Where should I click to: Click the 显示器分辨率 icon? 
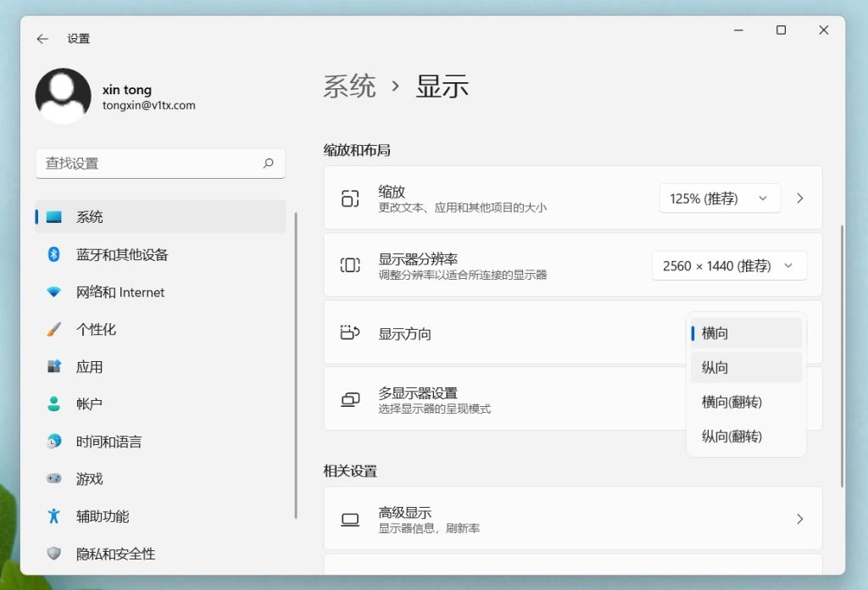(x=350, y=265)
